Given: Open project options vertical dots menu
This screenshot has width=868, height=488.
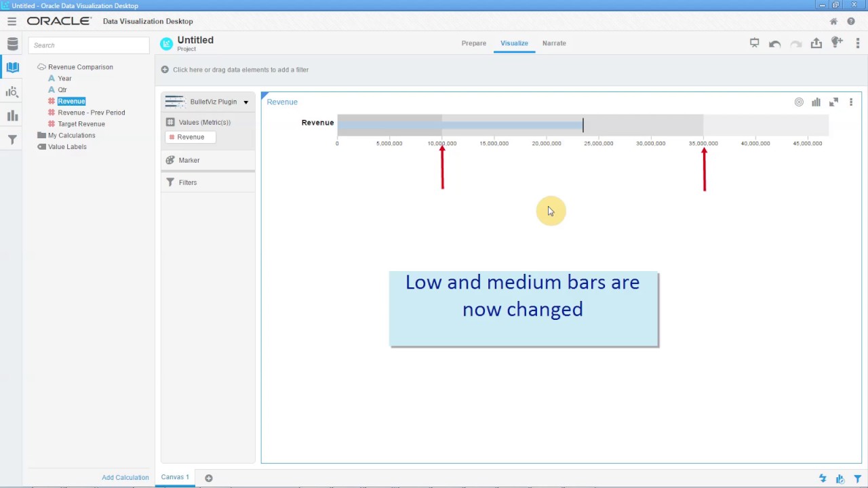Looking at the screenshot, I should [x=858, y=43].
